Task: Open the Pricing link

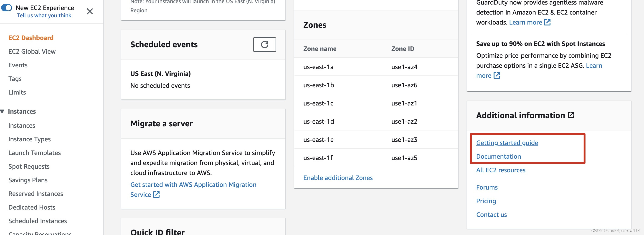Action: (486, 201)
